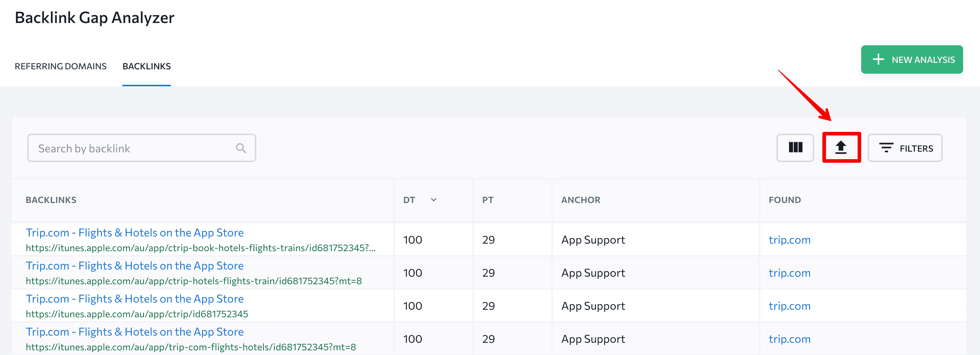Click the PT column header
Image resolution: width=980 pixels, height=355 pixels.
pyautogui.click(x=488, y=200)
